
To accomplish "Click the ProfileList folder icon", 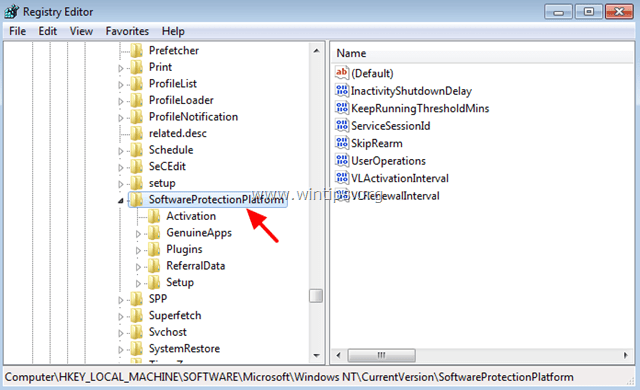I will 137,84.
